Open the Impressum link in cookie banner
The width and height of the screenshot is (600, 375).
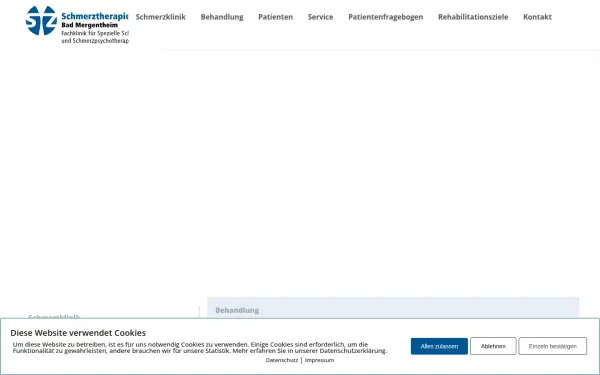click(x=320, y=360)
